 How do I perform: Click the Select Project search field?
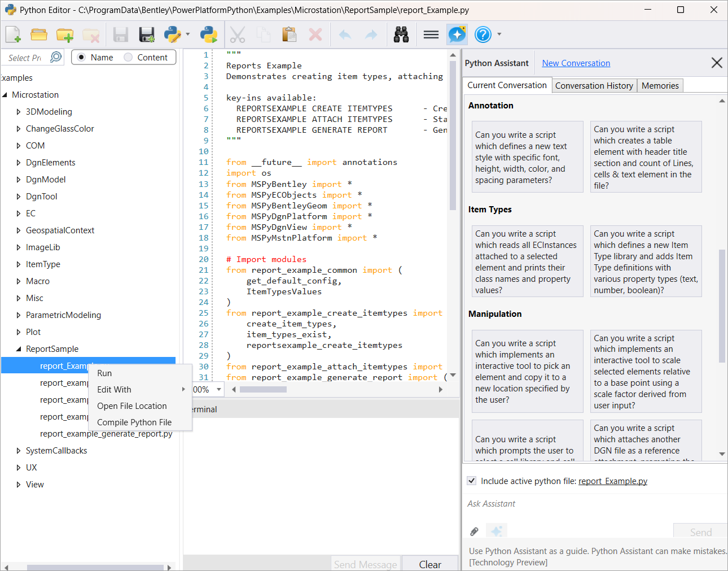[25, 58]
